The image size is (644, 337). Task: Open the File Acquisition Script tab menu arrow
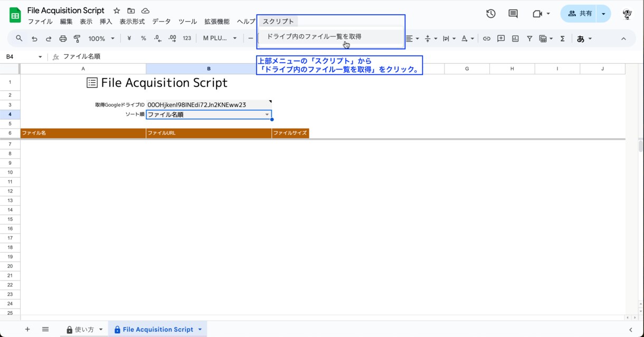[200, 329]
